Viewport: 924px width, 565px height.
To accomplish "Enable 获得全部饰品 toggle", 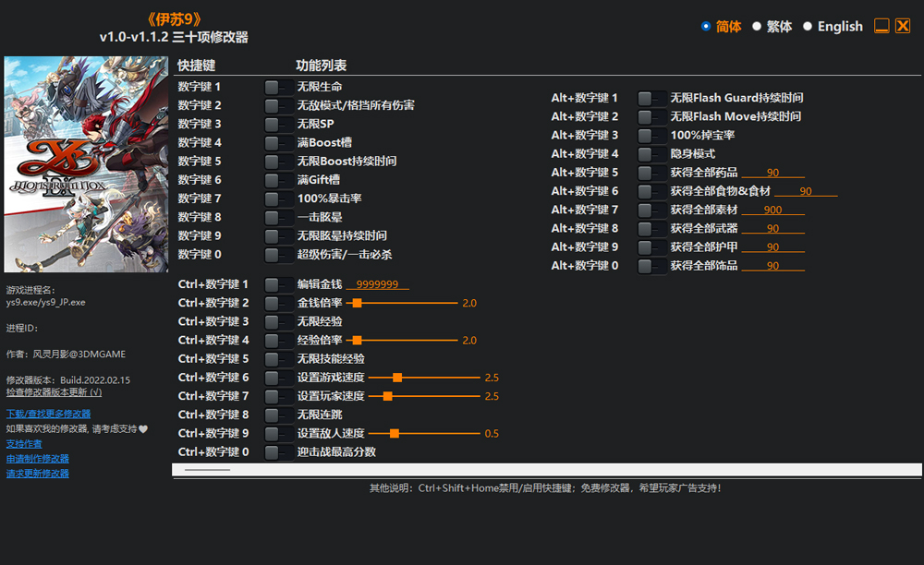I will tap(651, 266).
